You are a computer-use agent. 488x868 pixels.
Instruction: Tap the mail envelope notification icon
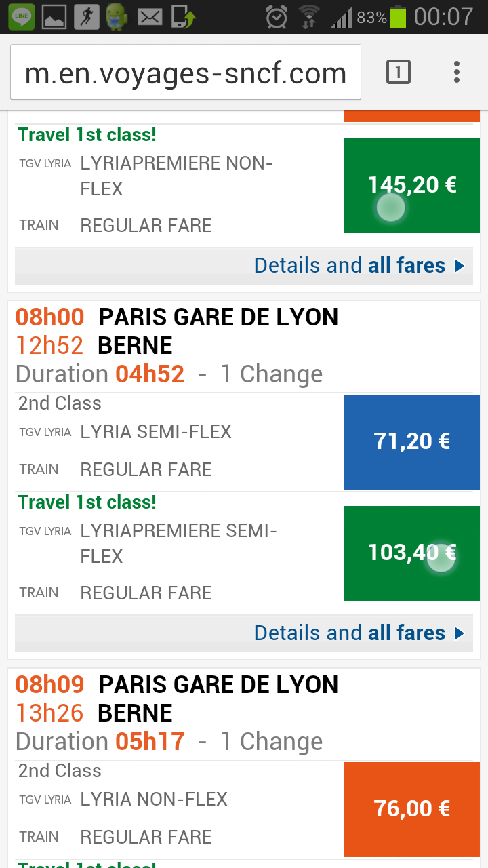[x=150, y=16]
